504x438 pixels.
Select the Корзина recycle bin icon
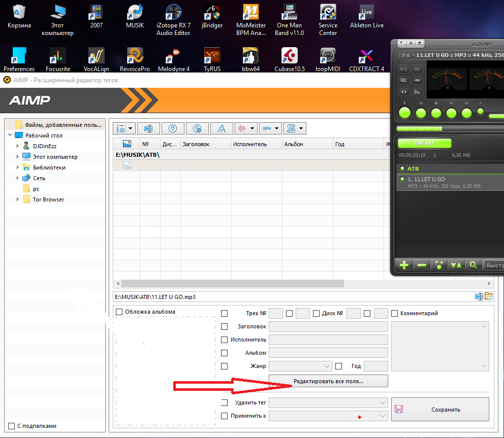click(x=19, y=17)
